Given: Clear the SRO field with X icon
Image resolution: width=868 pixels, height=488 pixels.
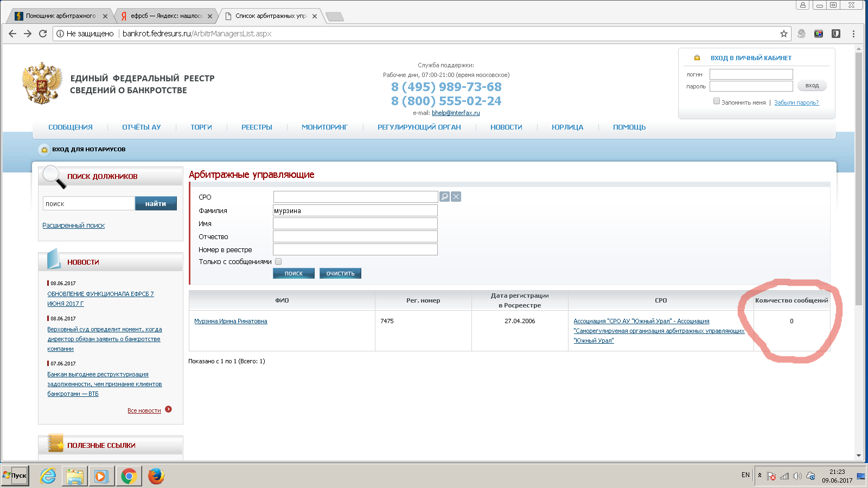Looking at the screenshot, I should (x=456, y=197).
